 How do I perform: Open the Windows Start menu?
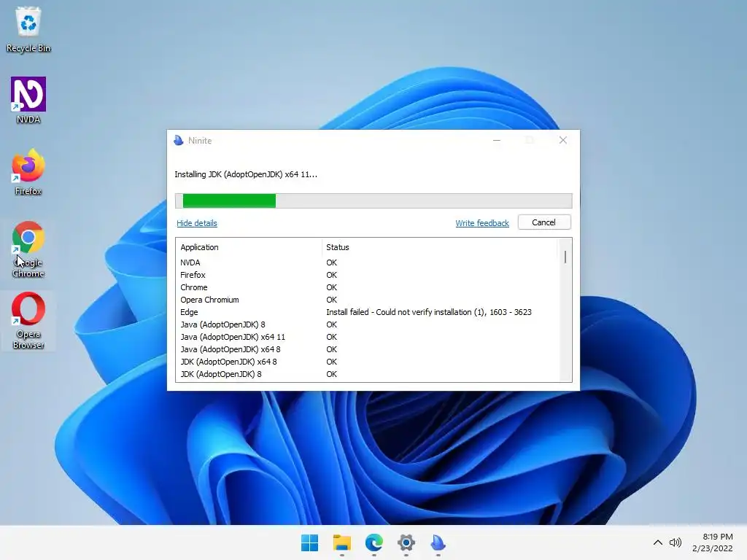point(309,542)
